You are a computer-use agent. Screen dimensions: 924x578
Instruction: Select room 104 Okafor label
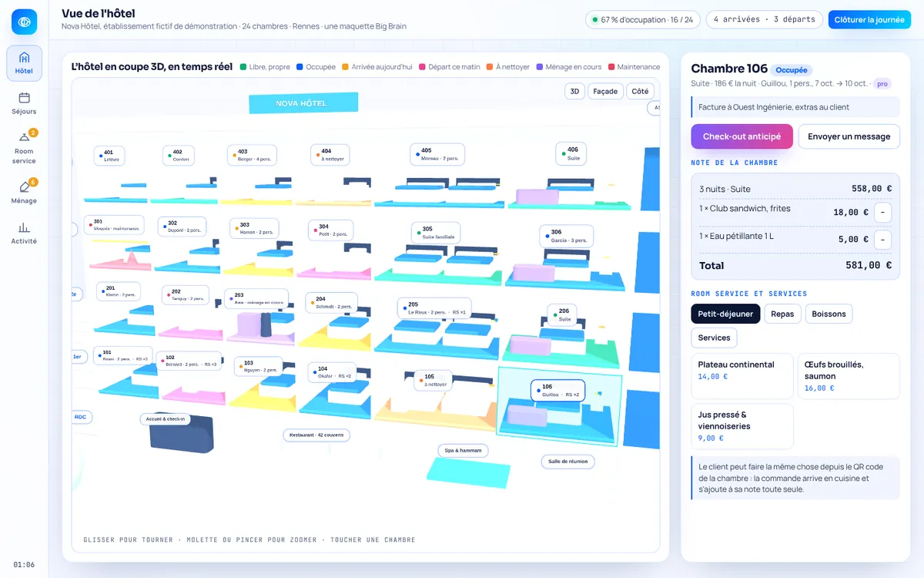point(332,373)
